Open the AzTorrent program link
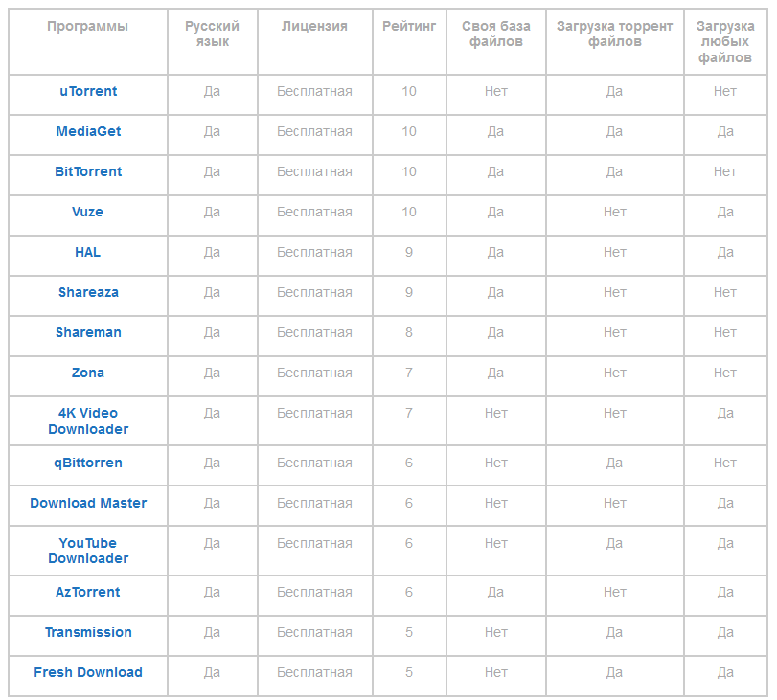Viewport: 777px width, 700px height. pos(88,592)
